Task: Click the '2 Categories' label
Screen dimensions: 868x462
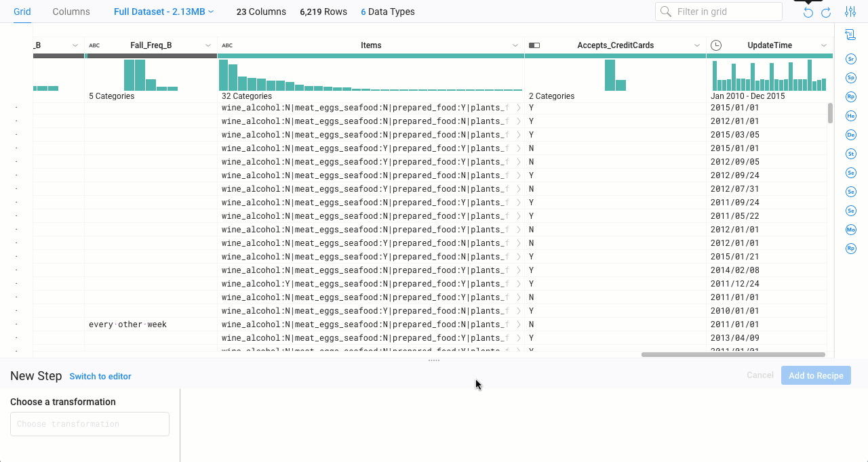Action: point(551,96)
